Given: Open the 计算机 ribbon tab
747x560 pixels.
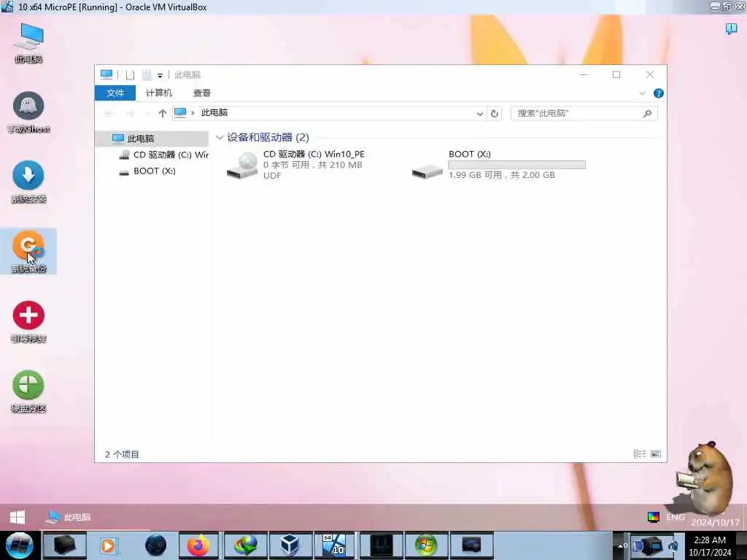Looking at the screenshot, I should 158,93.
